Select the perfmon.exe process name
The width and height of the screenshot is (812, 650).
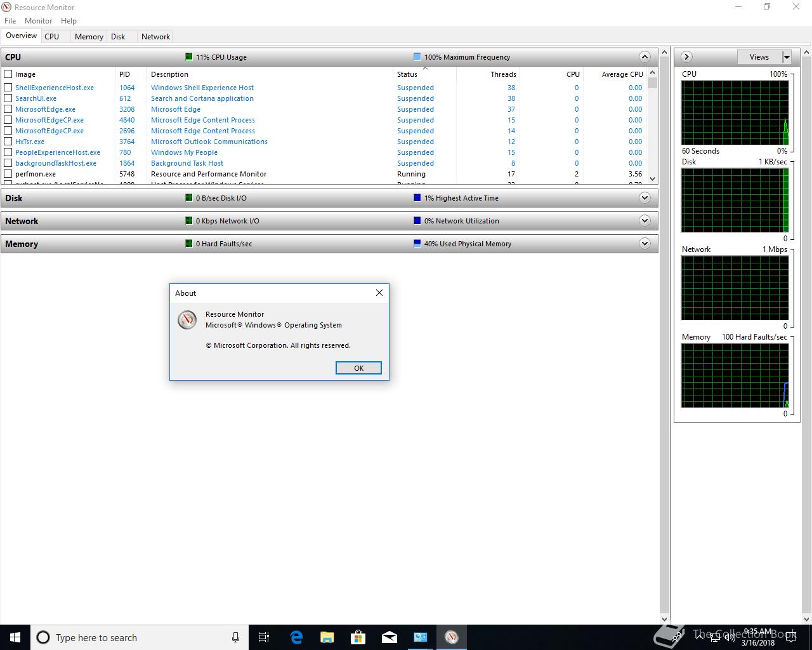(36, 174)
